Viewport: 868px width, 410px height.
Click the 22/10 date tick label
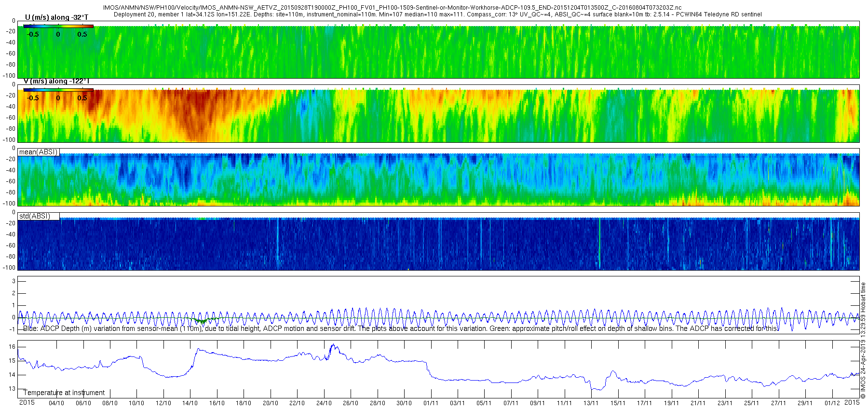pos(297,403)
